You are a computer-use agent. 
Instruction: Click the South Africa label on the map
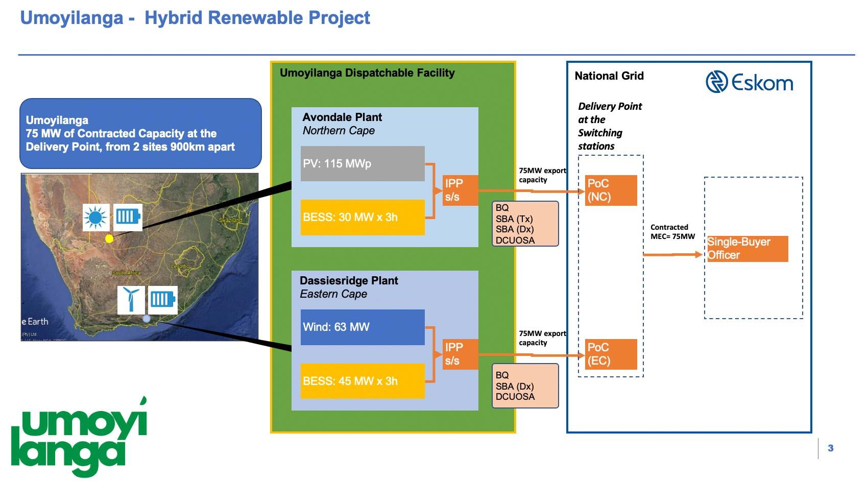click(x=126, y=273)
